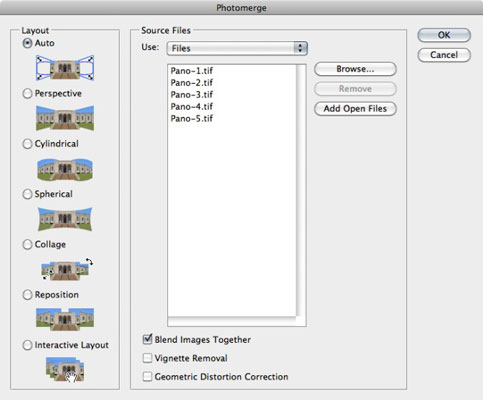Image resolution: width=483 pixels, height=400 pixels.
Task: Open the Use Files dropdown
Action: (x=237, y=48)
